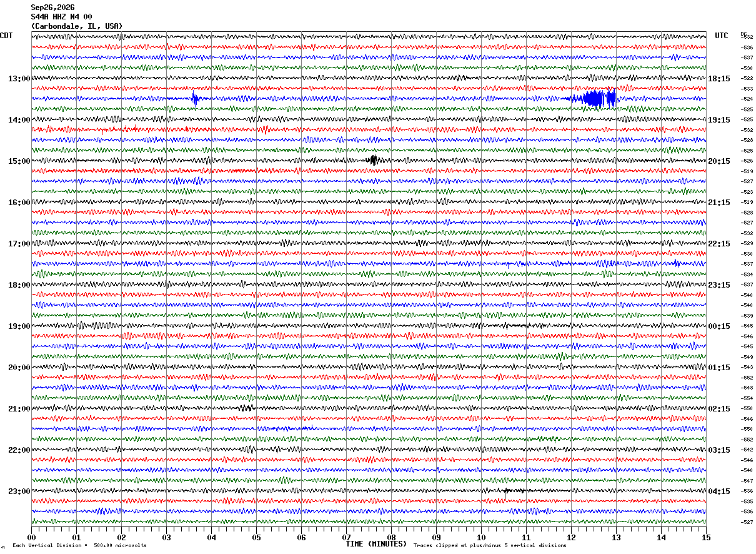
Task: Click the UTC timezone header
Action: click(x=722, y=36)
